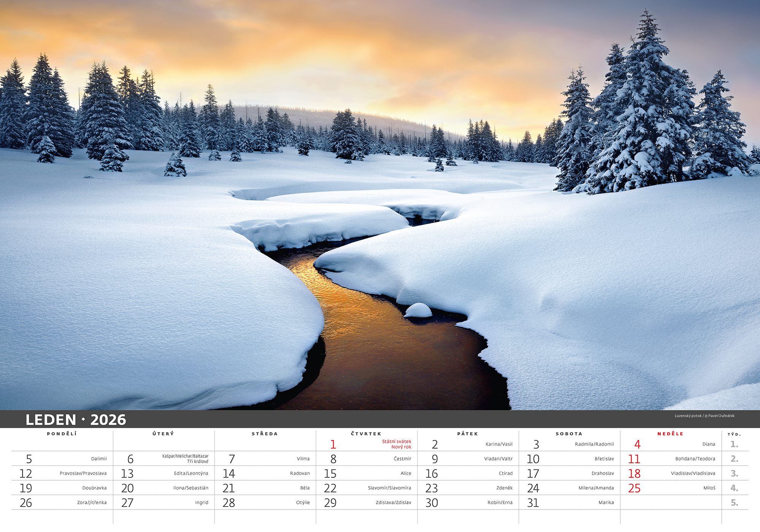Select day 3 Radmila/Radomil
The image size is (760, 532).
[x=570, y=444]
